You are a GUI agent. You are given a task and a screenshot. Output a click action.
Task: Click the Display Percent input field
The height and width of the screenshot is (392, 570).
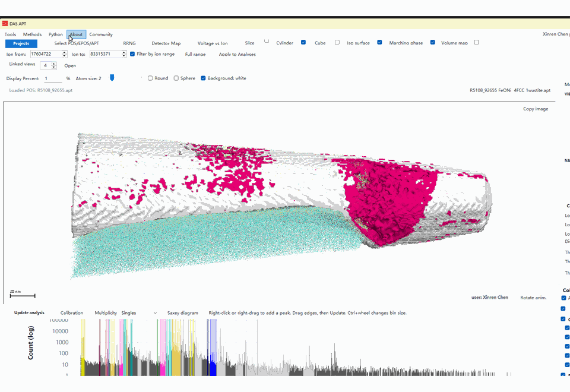coord(53,78)
